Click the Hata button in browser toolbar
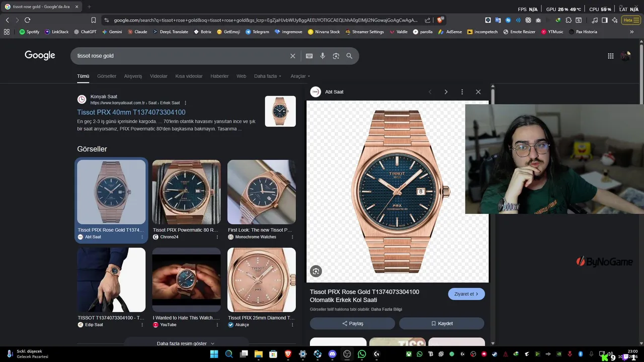The width and height of the screenshot is (644, 362). [x=630, y=20]
